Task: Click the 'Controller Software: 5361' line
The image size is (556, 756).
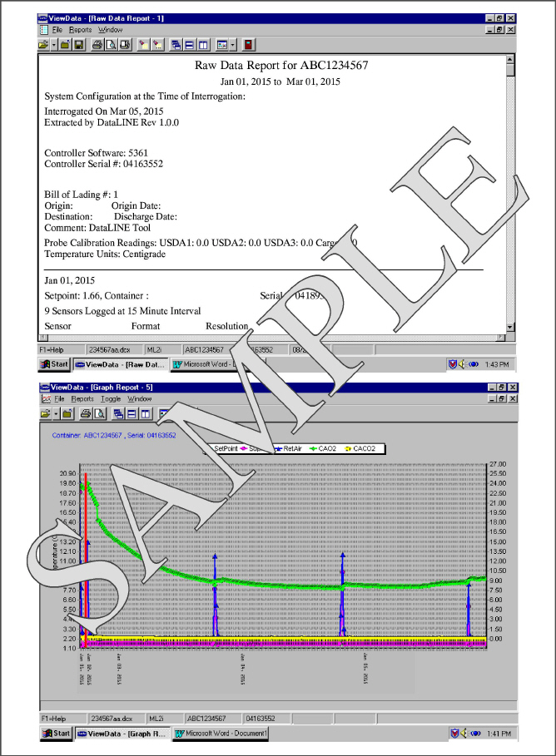Action: point(96,153)
